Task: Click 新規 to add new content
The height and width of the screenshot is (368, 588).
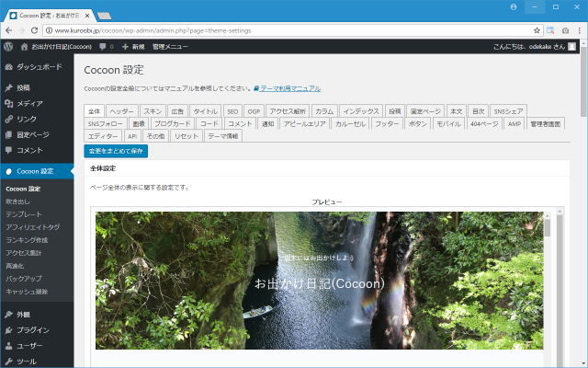Action: [133, 47]
